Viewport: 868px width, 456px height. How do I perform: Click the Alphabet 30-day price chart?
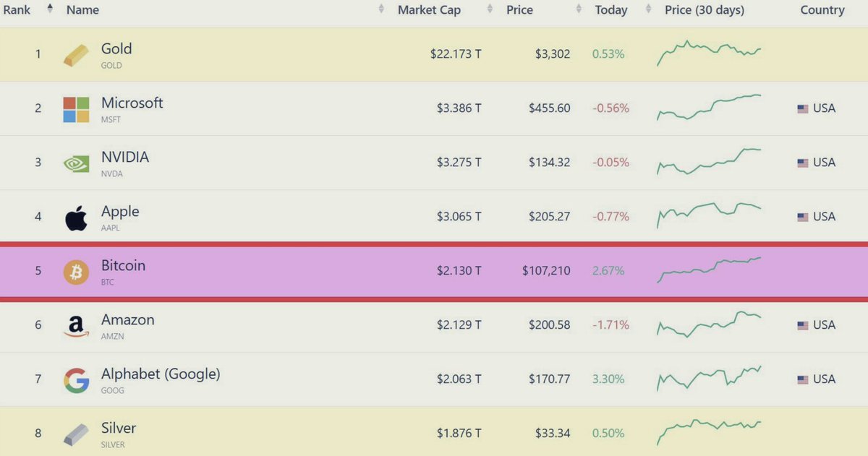pyautogui.click(x=709, y=378)
